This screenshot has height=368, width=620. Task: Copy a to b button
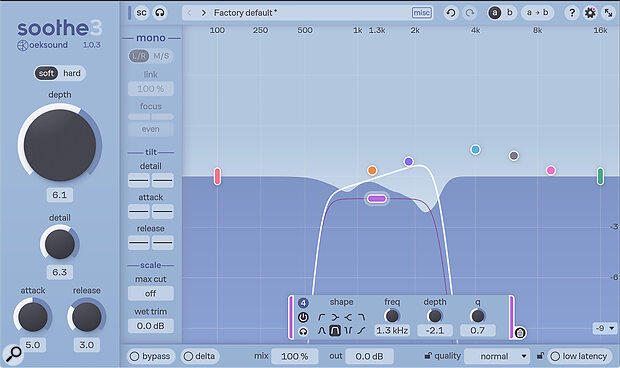[537, 13]
